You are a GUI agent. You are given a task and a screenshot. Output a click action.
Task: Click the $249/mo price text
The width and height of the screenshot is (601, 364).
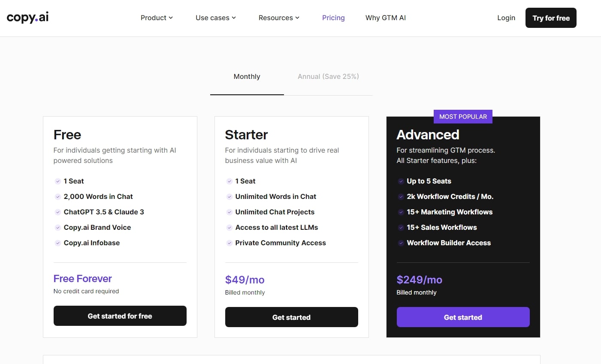click(x=420, y=280)
